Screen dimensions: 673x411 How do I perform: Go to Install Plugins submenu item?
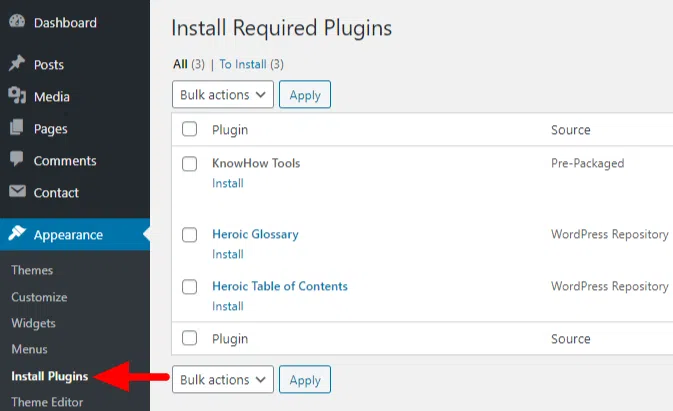(x=49, y=377)
